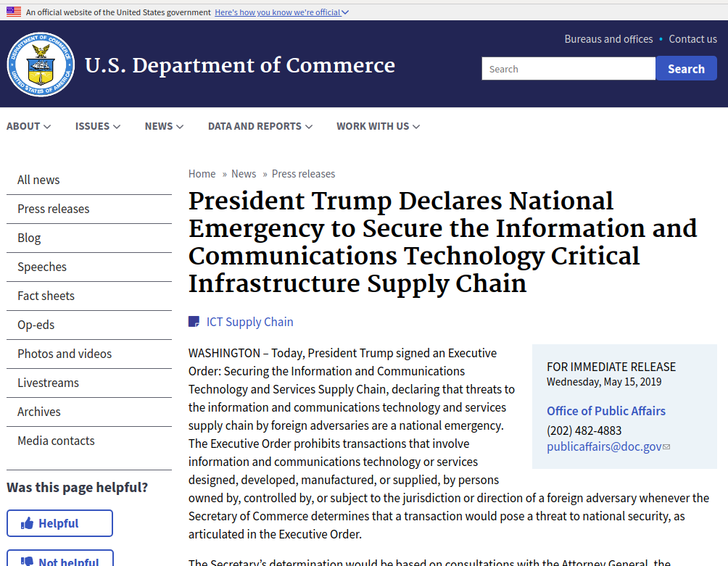This screenshot has width=728, height=566.
Task: Click the "FOR IMMEDIATE RELEASE" label
Action: 611,367
